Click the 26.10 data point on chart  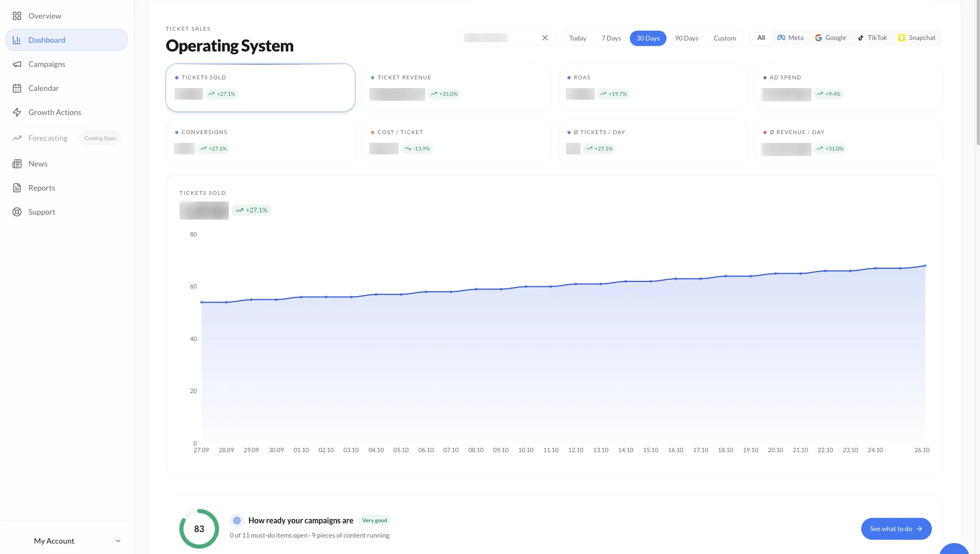(925, 266)
